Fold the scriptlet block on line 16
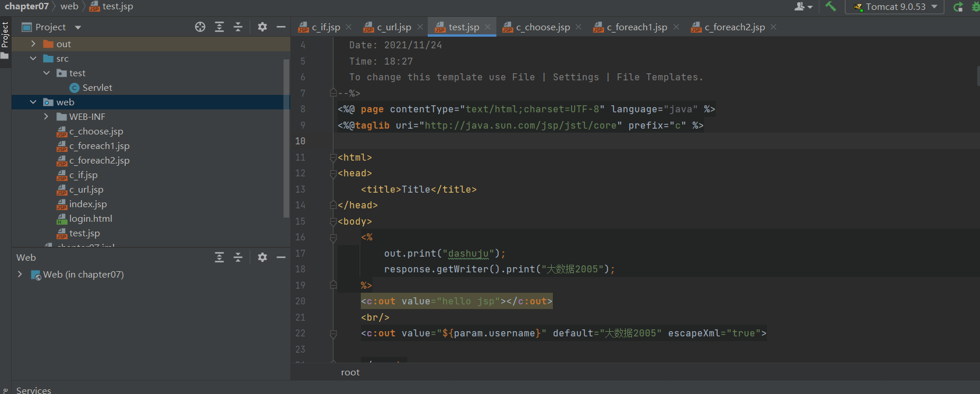Image resolution: width=980 pixels, height=394 pixels. pos(333,237)
